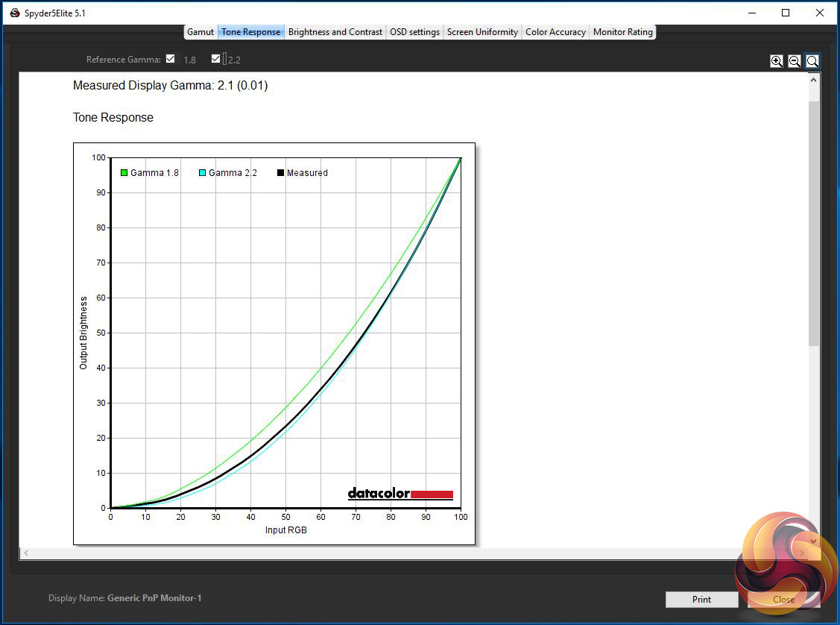This screenshot has width=840, height=625.
Task: Click the fit-to-view magnifier icon
Action: pos(812,61)
